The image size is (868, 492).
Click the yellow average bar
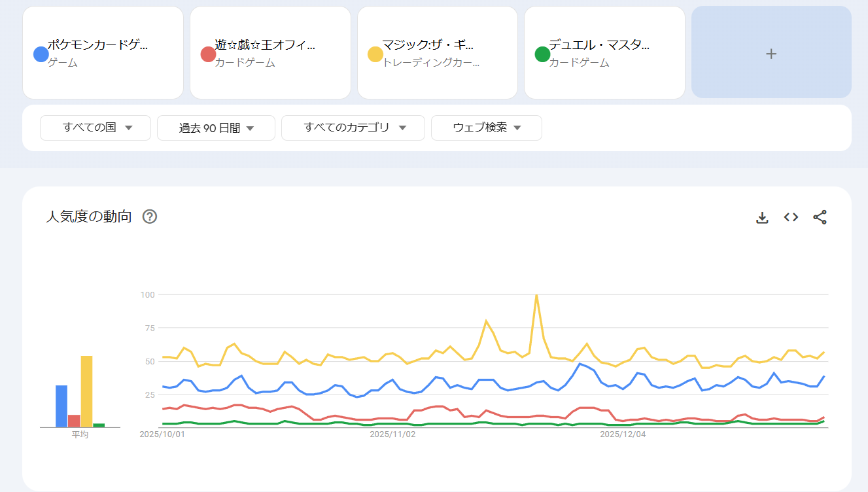point(86,391)
